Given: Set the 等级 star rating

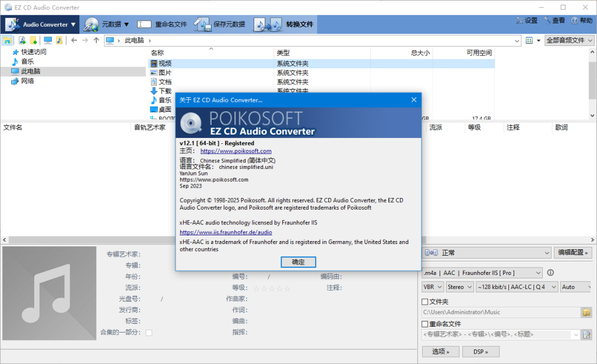Looking at the screenshot, I should coord(272,289).
